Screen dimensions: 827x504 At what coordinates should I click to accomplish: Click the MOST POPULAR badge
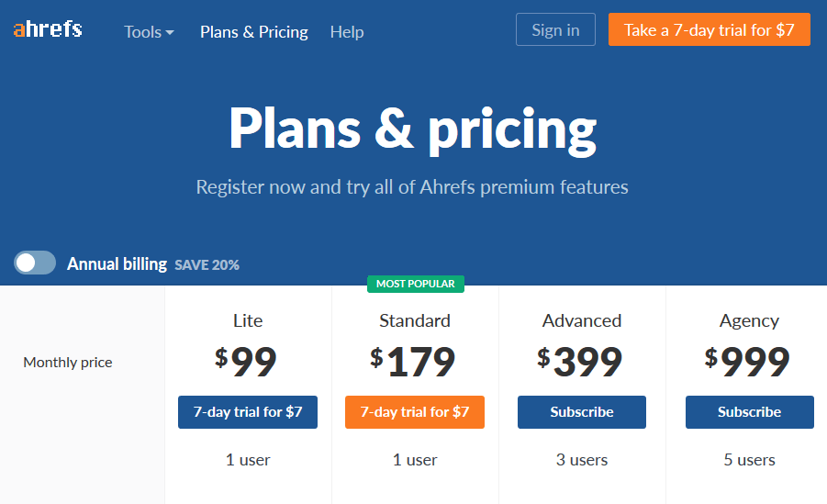(x=416, y=284)
